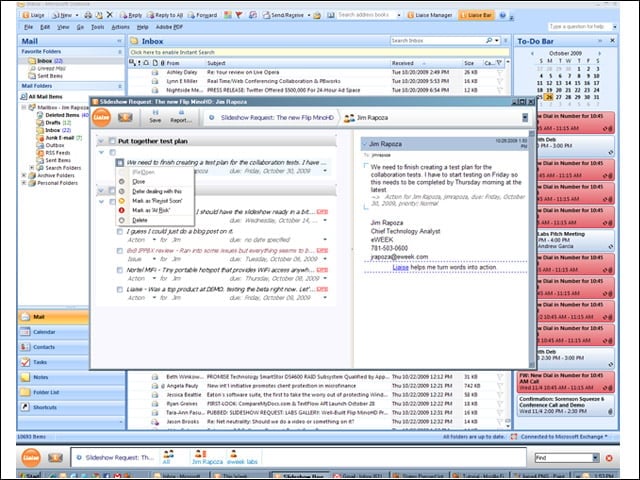Open Liaise Manager from the toolbar

coord(430,15)
